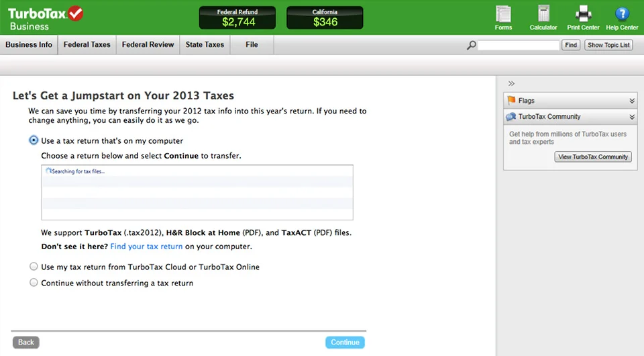Click the search input field
Viewport: 644px width, 356px height.
tap(519, 45)
